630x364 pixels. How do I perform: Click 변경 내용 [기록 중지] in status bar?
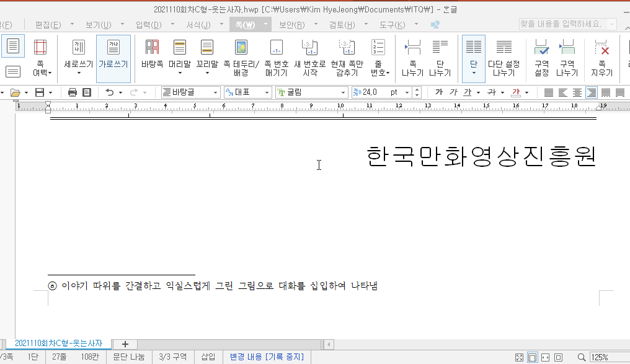(267, 357)
